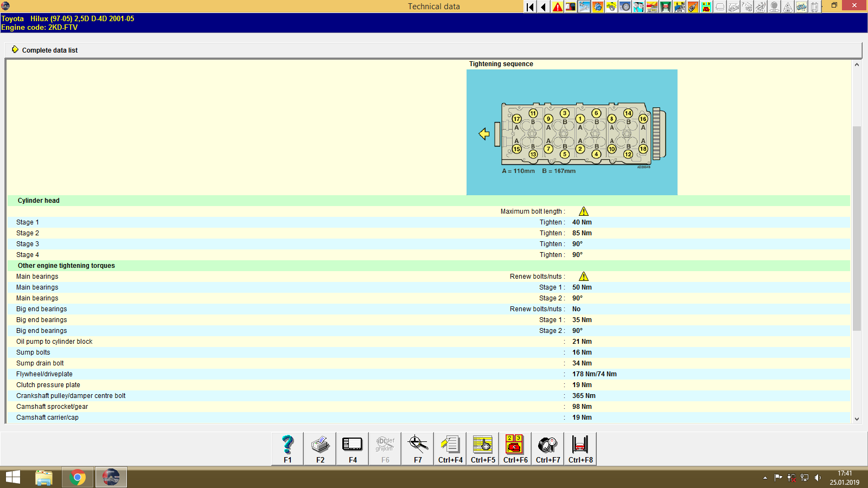Click the warning symbol beside Renew bolts/nuts

(x=584, y=276)
